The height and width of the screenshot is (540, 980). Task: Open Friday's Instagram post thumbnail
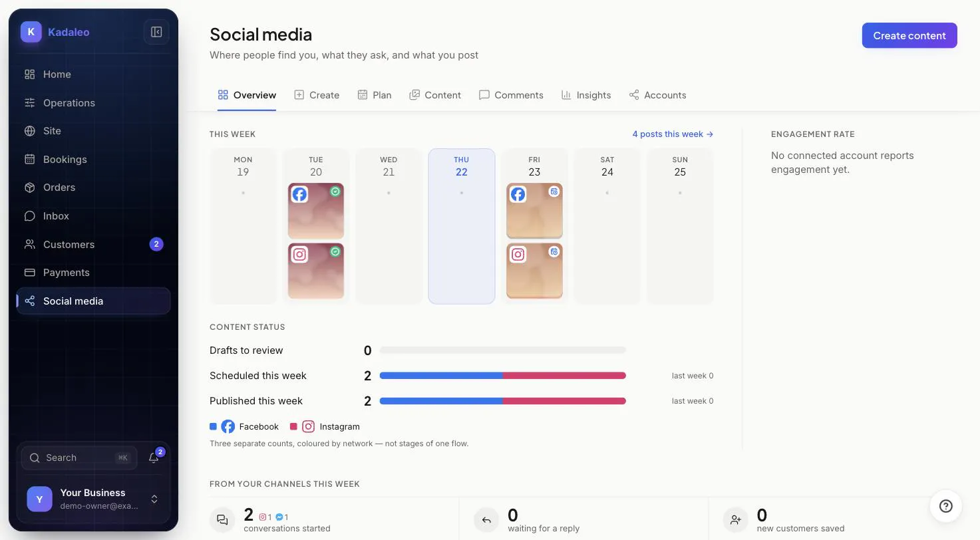(x=534, y=271)
